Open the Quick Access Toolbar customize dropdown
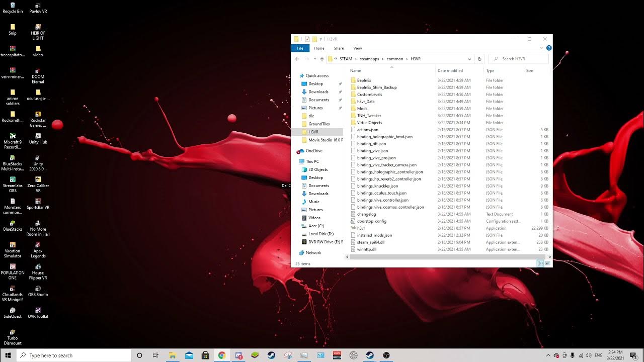The height and width of the screenshot is (362, 644). tap(321, 39)
